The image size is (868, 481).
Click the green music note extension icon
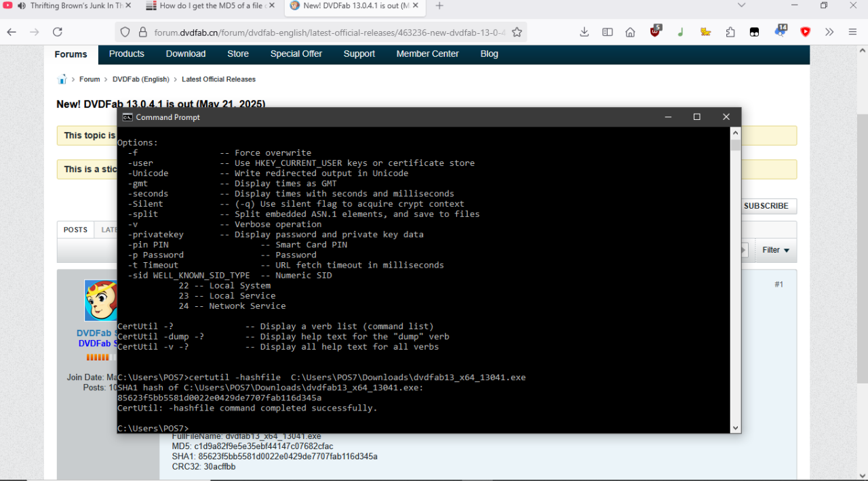coord(680,32)
